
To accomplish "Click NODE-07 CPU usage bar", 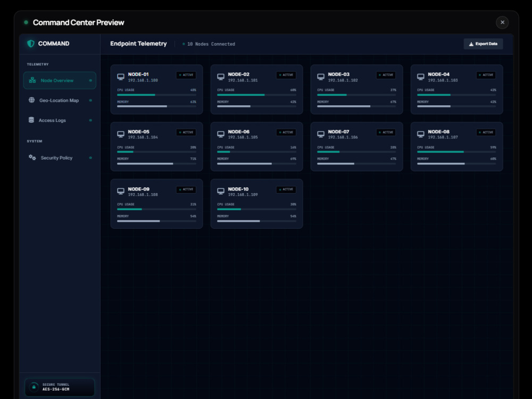I will (x=356, y=152).
